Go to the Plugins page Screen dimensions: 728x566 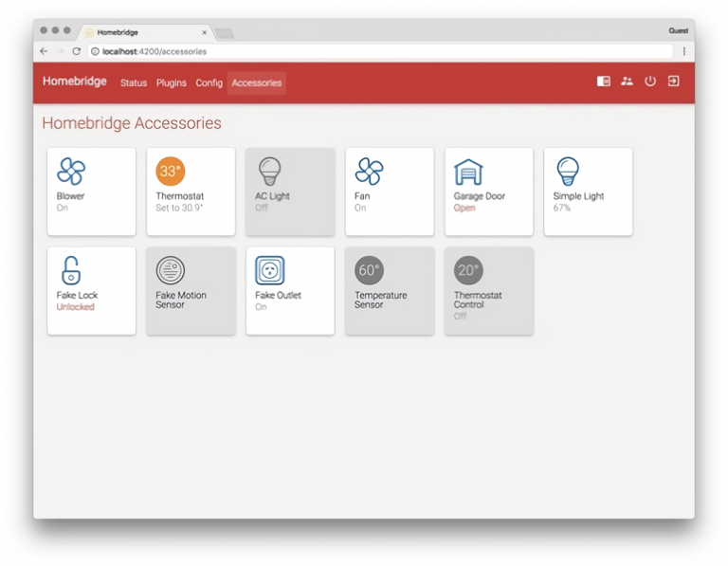(x=172, y=83)
